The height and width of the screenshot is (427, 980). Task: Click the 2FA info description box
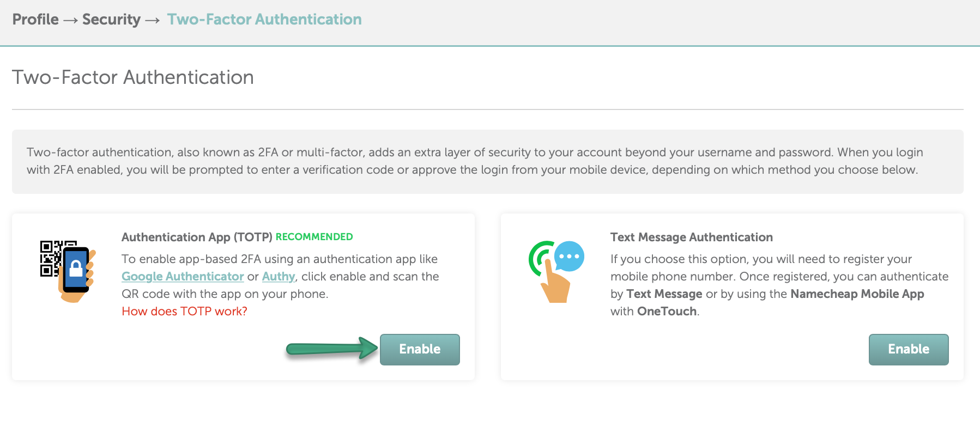click(488, 161)
